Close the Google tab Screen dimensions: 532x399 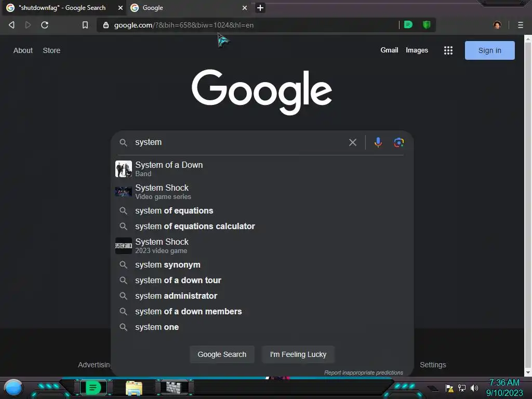[x=245, y=8]
